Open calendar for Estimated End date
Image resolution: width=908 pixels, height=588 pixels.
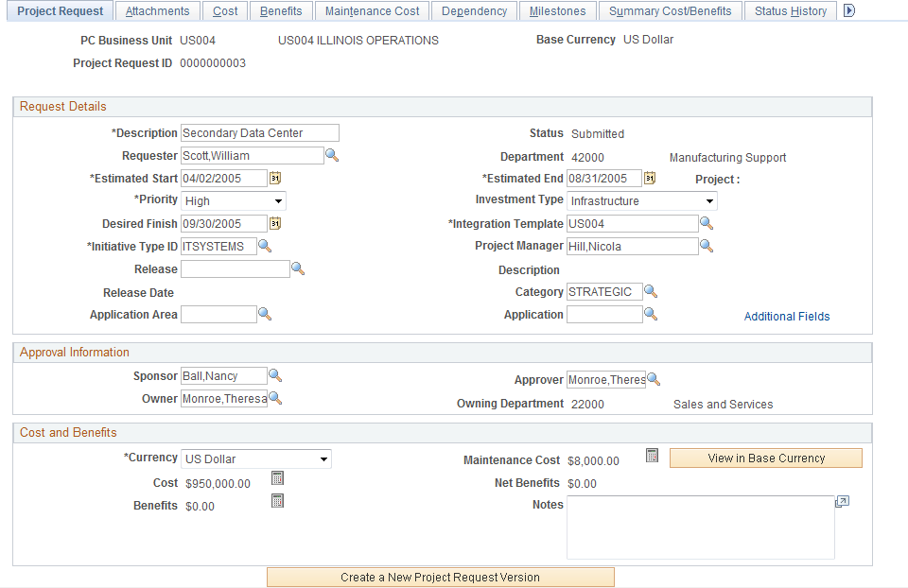point(650,178)
